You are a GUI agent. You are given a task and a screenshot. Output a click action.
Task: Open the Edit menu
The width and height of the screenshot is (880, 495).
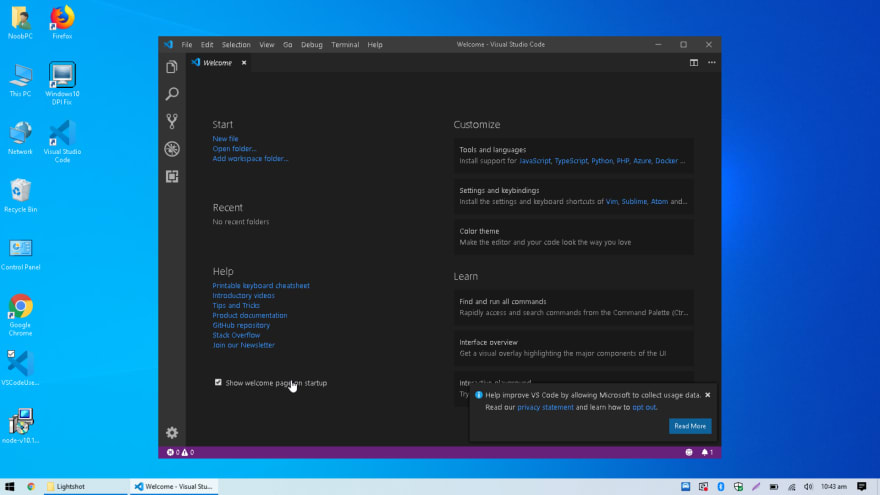[x=207, y=44]
